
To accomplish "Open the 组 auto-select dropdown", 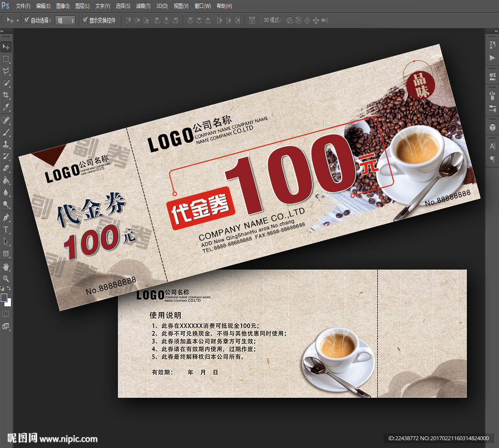I will [x=66, y=20].
